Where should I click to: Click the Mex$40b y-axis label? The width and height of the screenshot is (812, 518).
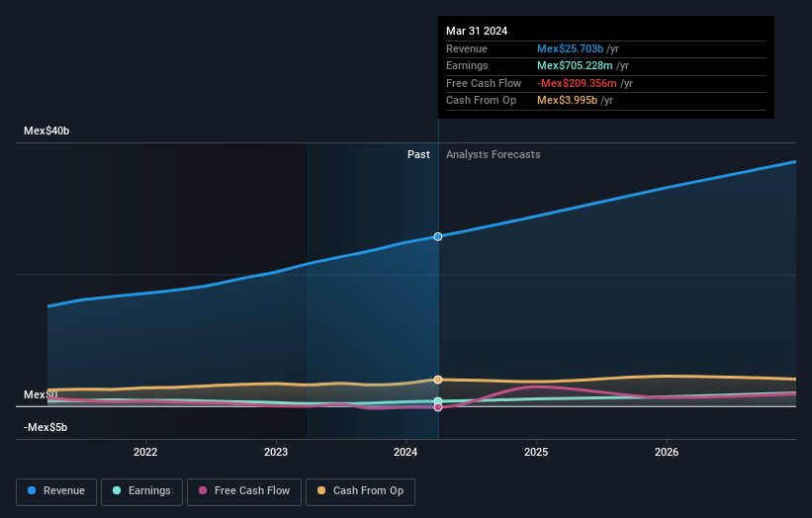pos(46,130)
